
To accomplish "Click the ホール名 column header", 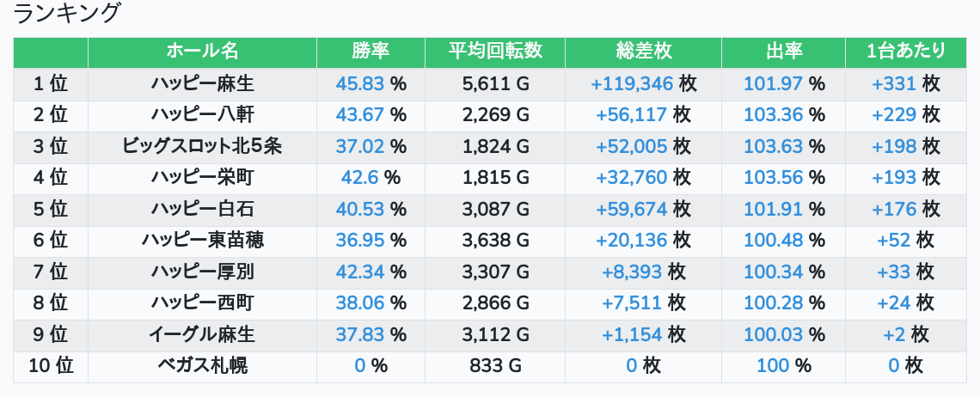I will 202,52.
